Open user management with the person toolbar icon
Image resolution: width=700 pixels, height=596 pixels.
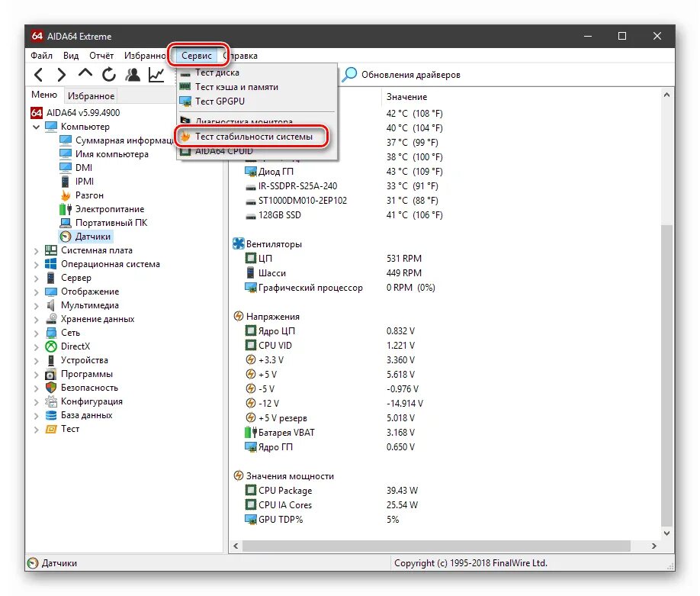coord(133,75)
